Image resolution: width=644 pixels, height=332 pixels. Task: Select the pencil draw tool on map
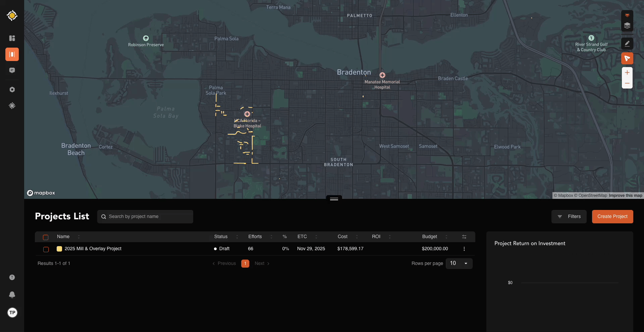point(627,44)
